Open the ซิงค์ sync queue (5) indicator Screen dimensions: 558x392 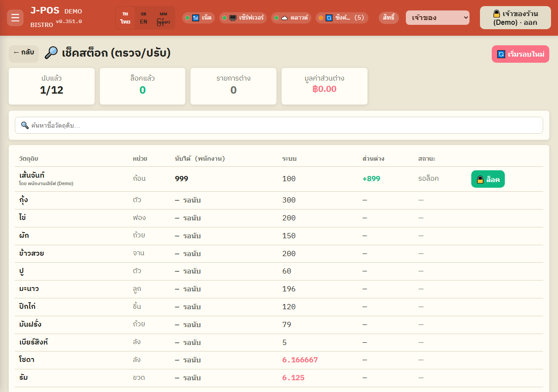pos(342,18)
